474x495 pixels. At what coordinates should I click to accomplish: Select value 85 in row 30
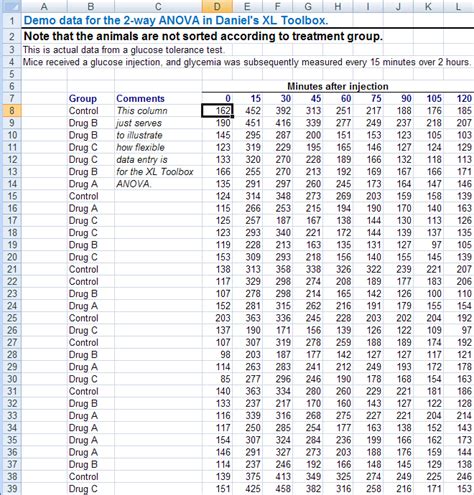225,379
